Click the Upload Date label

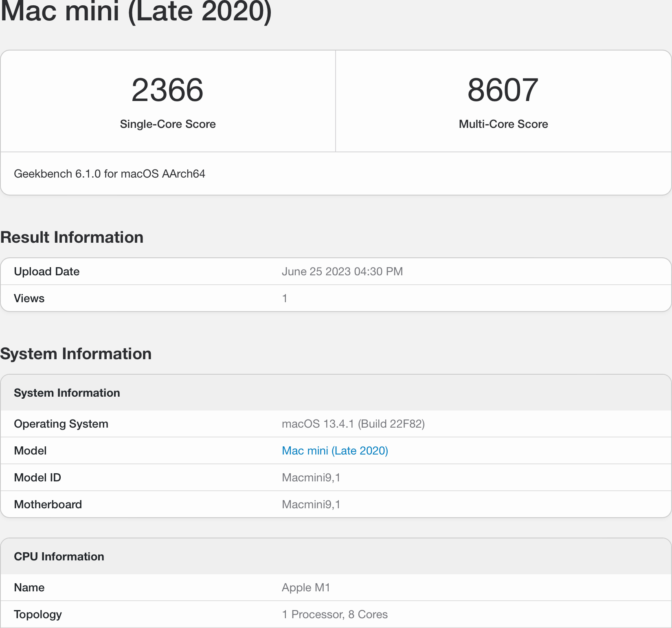[47, 271]
